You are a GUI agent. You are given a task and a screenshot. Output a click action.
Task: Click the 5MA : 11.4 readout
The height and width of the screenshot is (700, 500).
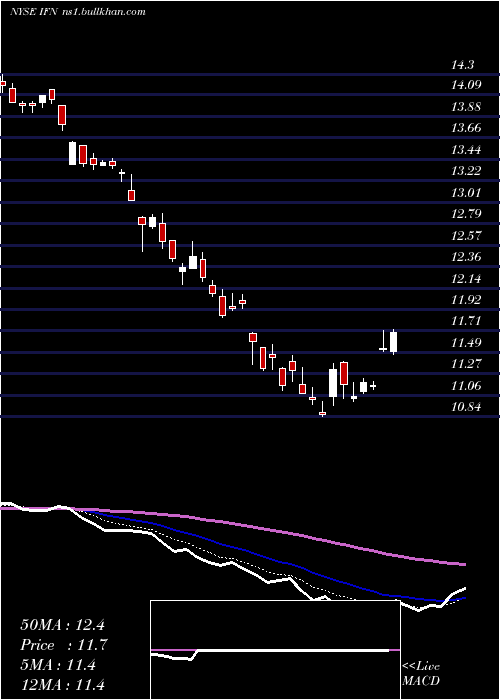point(58,665)
